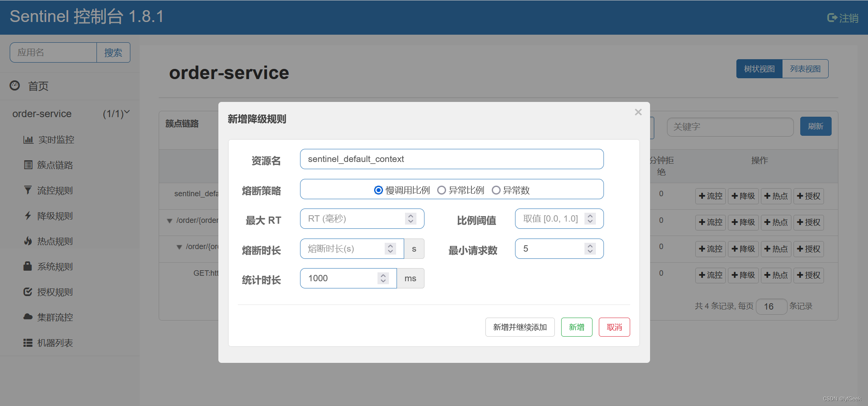Screen dimensions: 868x406
Task: Select exception count strategy
Action: point(496,190)
